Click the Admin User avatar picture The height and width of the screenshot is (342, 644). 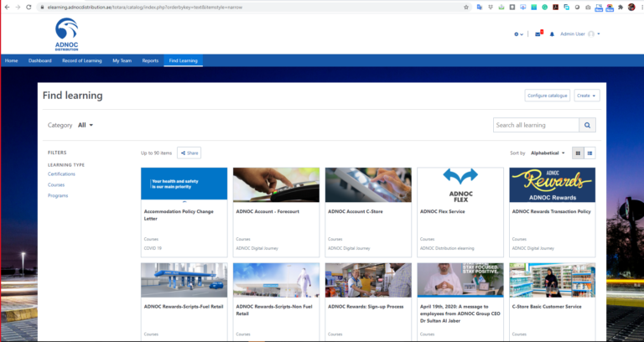pos(591,34)
